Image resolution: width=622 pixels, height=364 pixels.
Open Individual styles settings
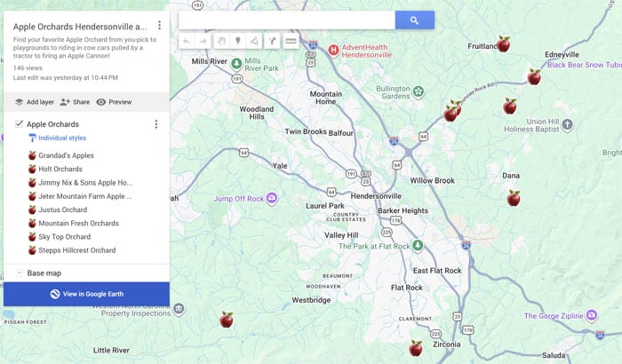[x=58, y=138]
